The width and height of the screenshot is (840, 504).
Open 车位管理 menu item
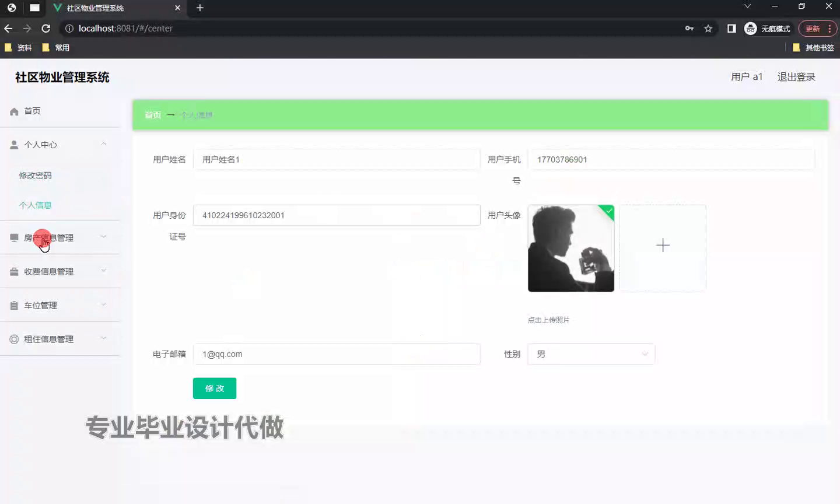point(60,306)
